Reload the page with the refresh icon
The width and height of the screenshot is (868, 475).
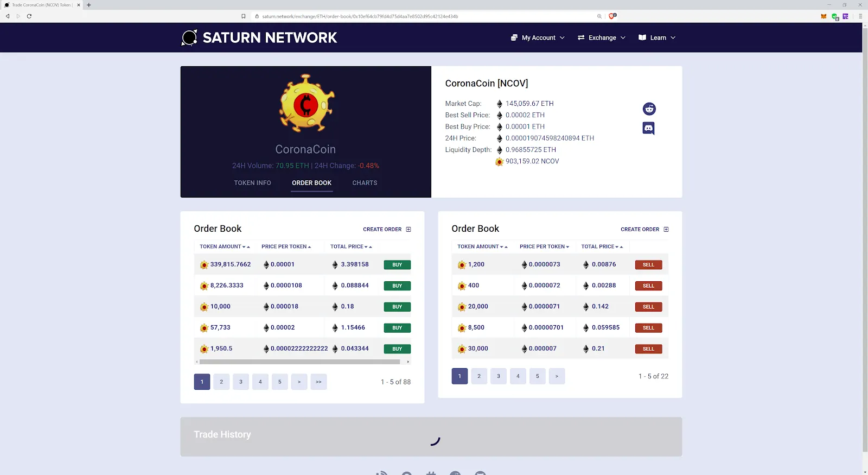[x=29, y=16]
